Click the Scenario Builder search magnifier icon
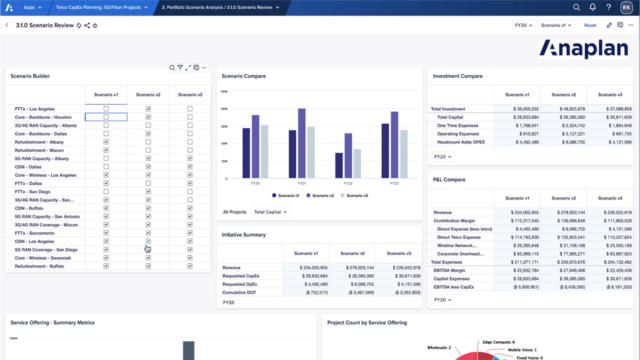Viewport: 640px width, 360px height. (172, 68)
